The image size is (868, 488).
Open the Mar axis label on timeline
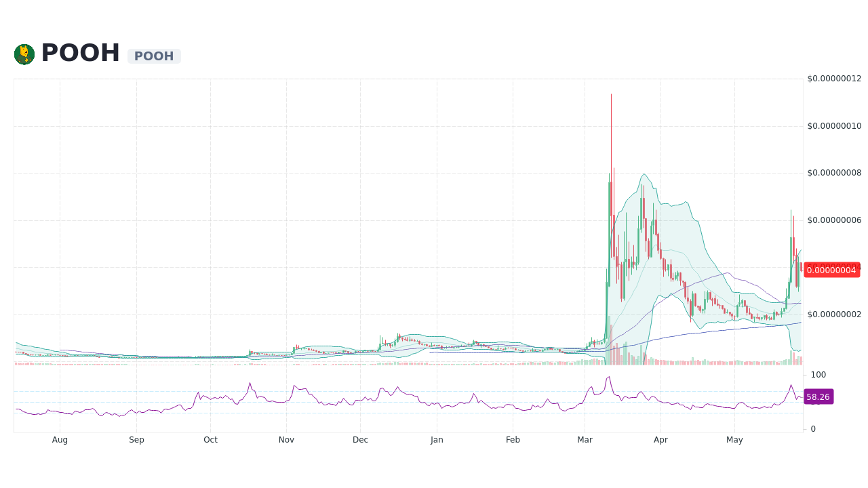click(585, 439)
